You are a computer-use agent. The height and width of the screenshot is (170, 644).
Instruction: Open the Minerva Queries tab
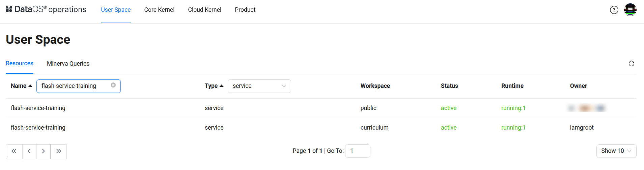pos(68,64)
